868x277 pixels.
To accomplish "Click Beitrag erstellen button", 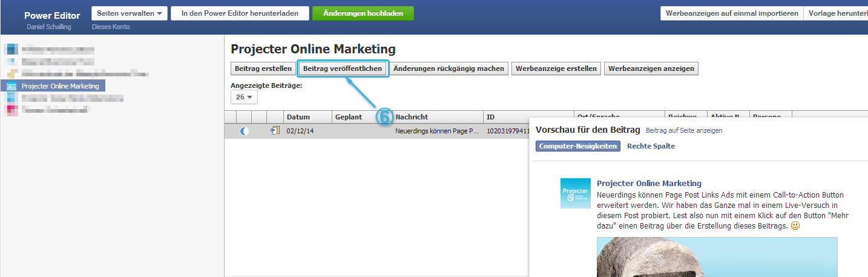I will [x=263, y=68].
